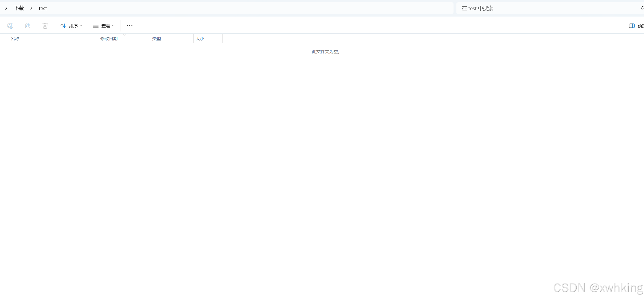Click the sort arrow above 修改日期
The height and width of the screenshot is (298, 644).
point(124,35)
